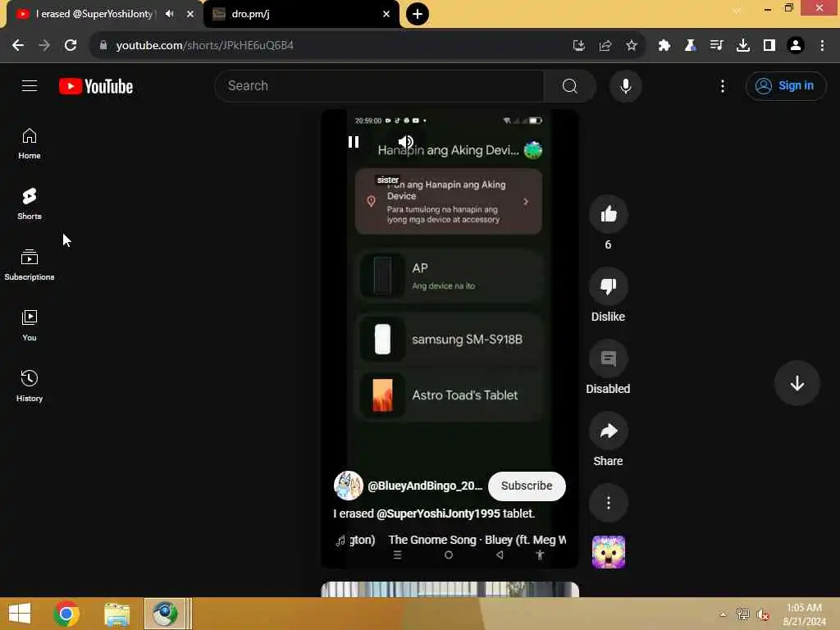Reload the current page

(x=71, y=45)
